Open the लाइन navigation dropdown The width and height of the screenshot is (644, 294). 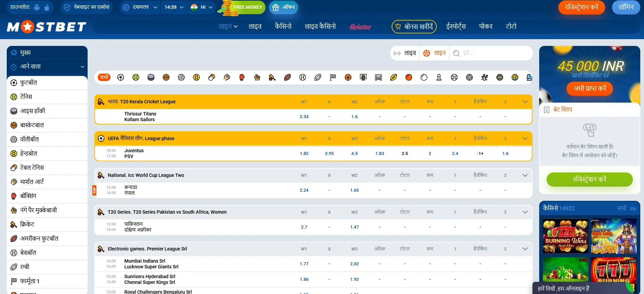pos(228,26)
